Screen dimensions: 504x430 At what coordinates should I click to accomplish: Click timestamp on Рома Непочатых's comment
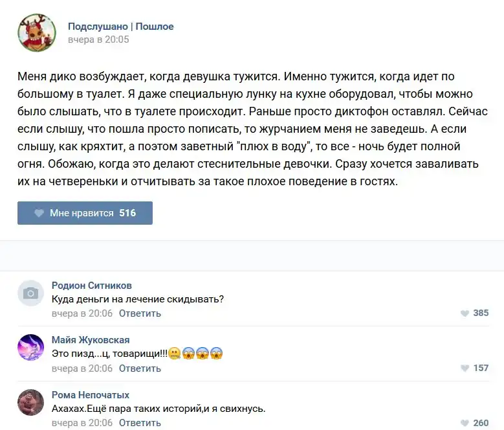coord(82,423)
